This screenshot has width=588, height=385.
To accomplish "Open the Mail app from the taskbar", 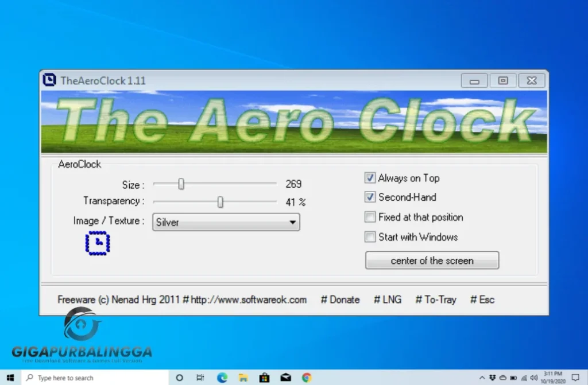I will point(285,378).
